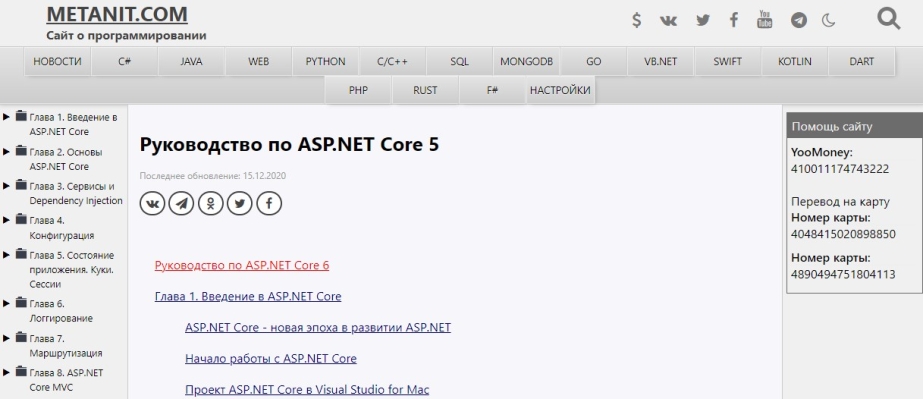Click last update date 15.12.2020
The height and width of the screenshot is (399, 923).
pyautogui.click(x=264, y=176)
